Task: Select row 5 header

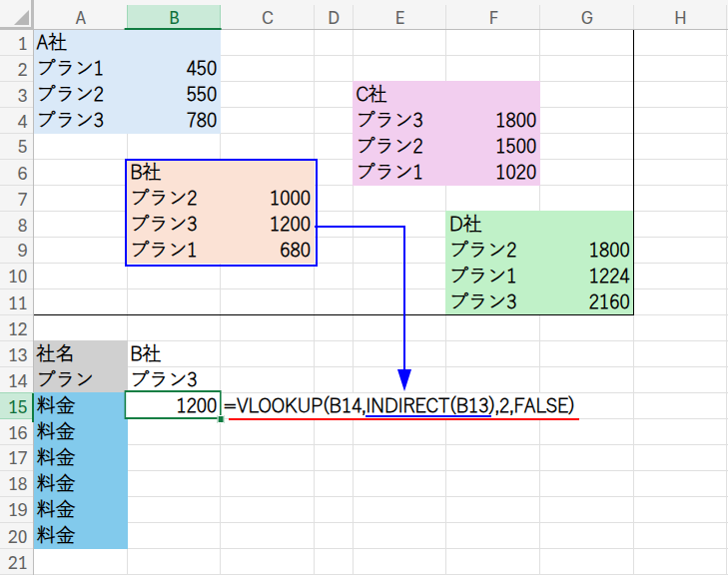Action: point(17,147)
